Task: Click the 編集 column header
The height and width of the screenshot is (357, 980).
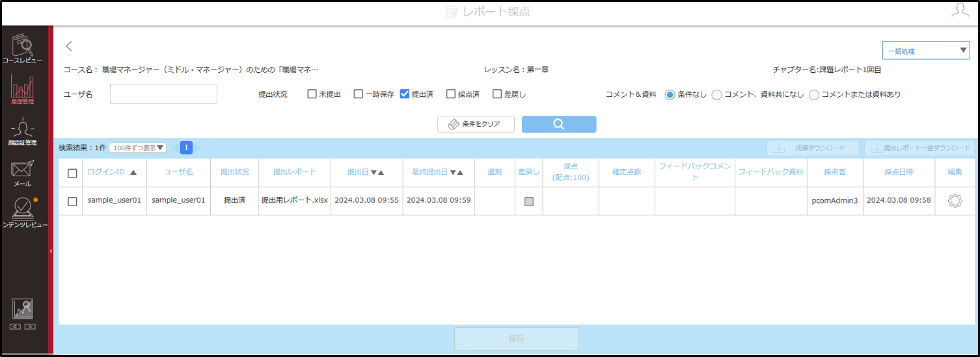Action: (x=955, y=172)
